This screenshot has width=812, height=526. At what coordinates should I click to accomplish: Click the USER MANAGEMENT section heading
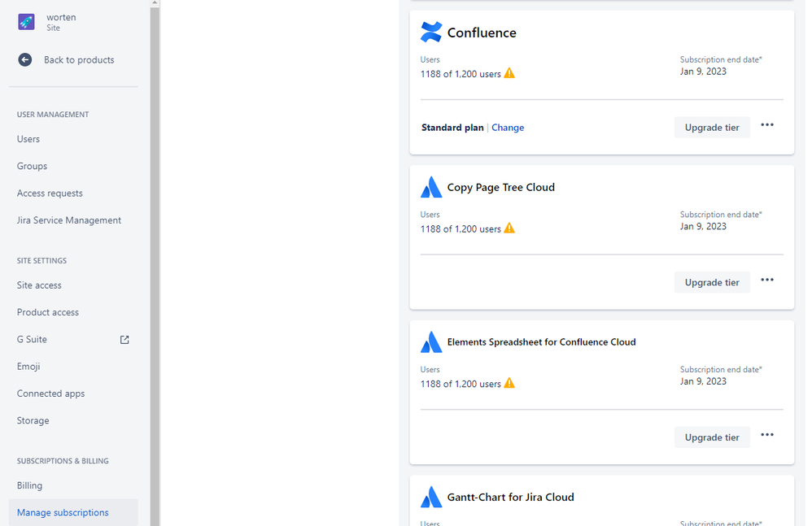click(53, 115)
